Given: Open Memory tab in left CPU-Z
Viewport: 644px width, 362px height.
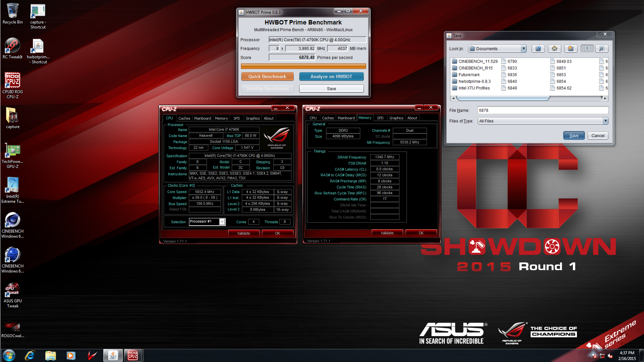Looking at the screenshot, I should 221,118.
